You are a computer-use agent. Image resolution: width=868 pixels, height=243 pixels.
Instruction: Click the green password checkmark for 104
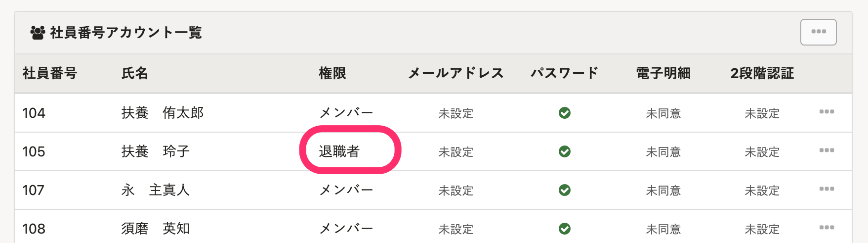565,113
